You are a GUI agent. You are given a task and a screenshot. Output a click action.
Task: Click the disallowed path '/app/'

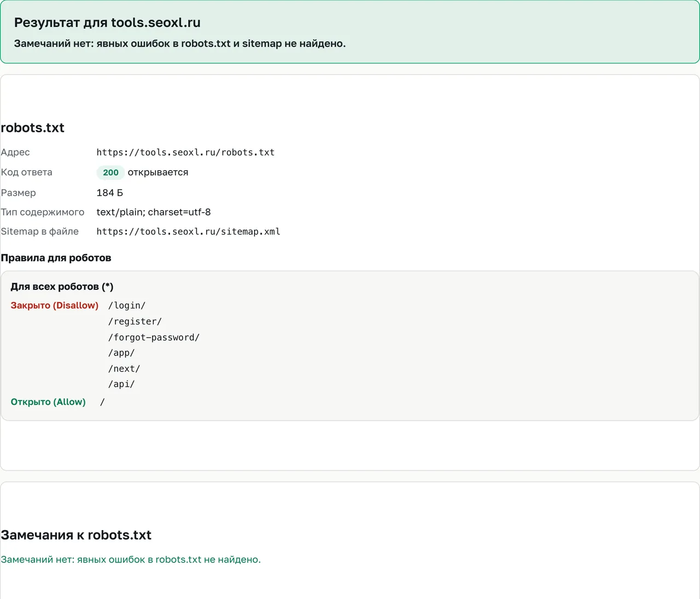[121, 353]
